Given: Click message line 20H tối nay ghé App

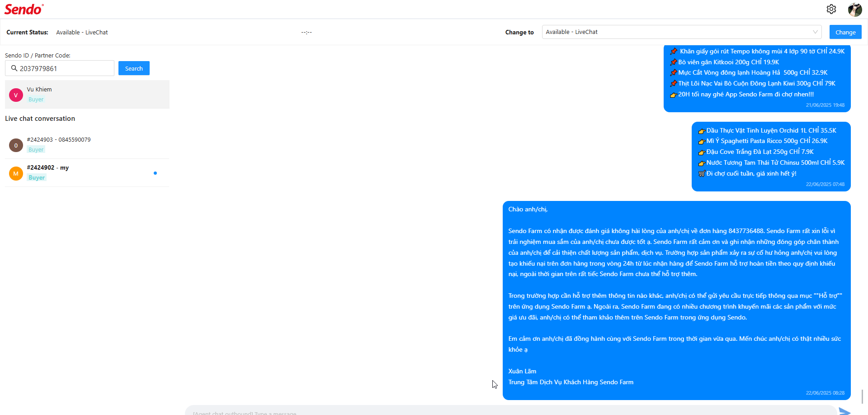Looking at the screenshot, I should pyautogui.click(x=742, y=94).
